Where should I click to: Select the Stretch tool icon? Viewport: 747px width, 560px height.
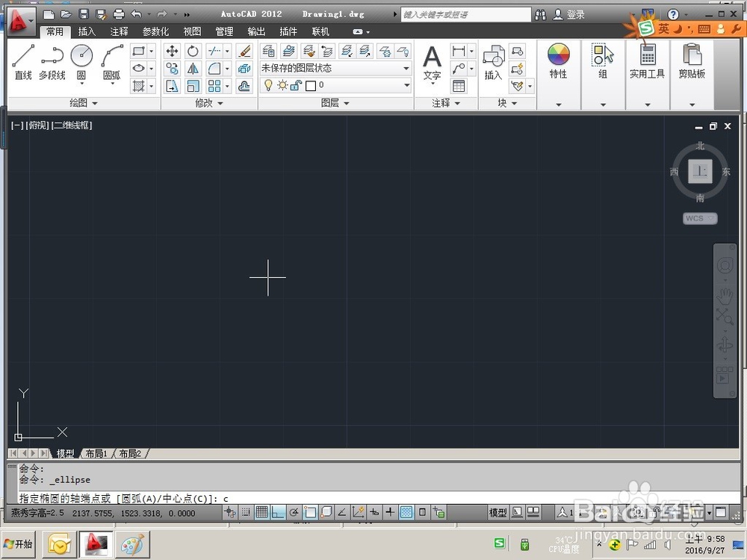[x=172, y=86]
